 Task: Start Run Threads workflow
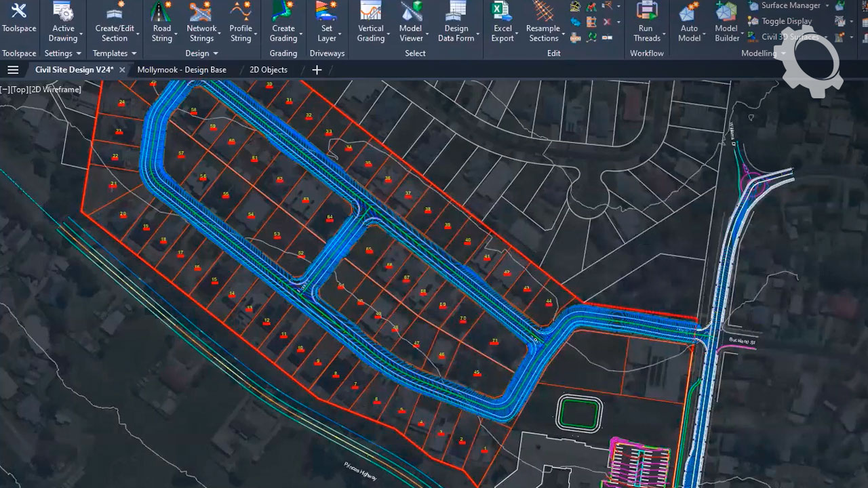(x=646, y=22)
